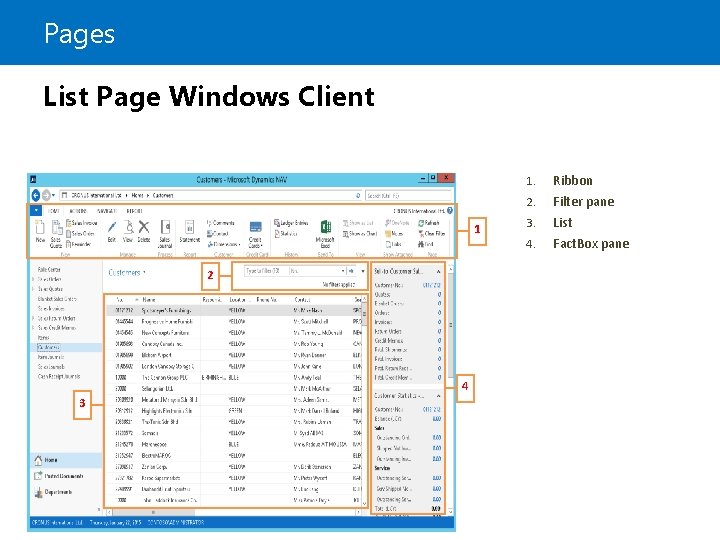This screenshot has height=540, width=720.
Task: Click the Back navigation arrow
Action: (36, 195)
